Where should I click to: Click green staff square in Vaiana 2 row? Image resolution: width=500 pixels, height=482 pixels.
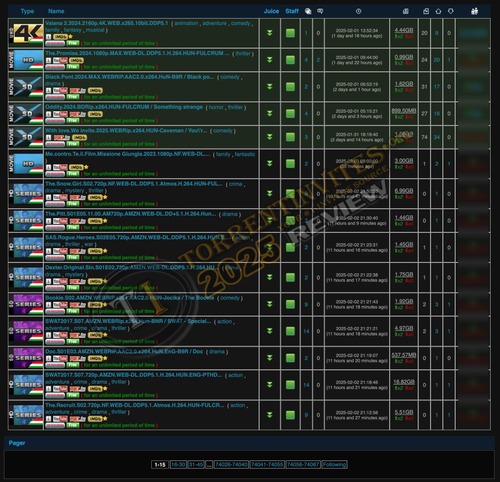click(x=290, y=33)
